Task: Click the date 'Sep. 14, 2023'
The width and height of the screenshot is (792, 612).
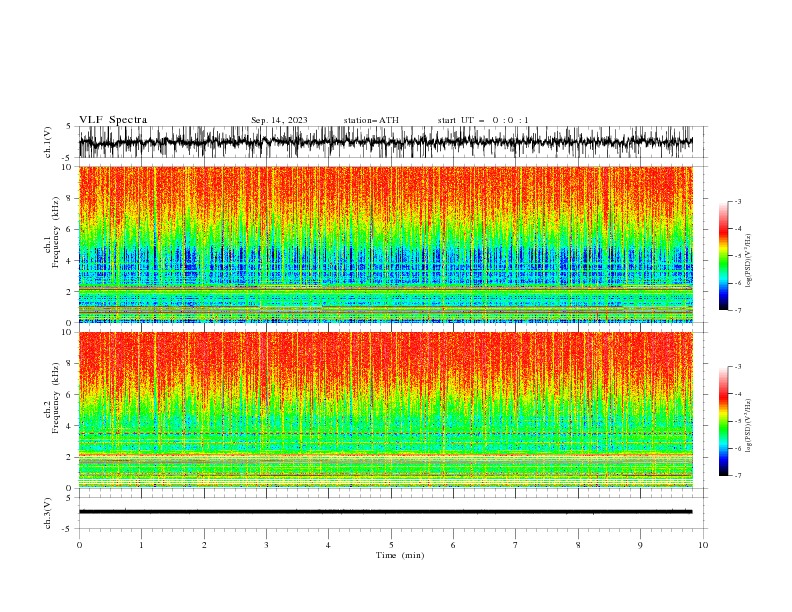Action: point(279,120)
